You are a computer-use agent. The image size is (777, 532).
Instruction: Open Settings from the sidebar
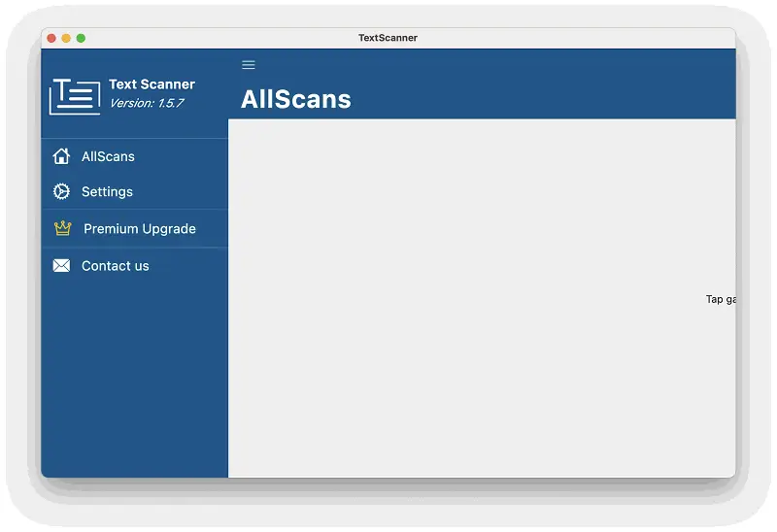[135, 191]
